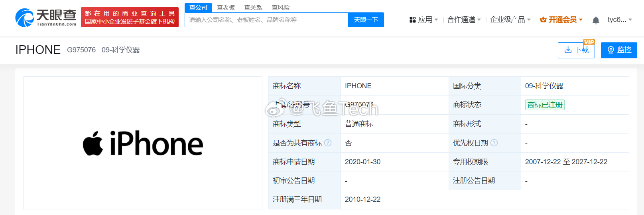The image size is (644, 215).
Task: Click the 09-科学仪器 header label
Action: 121,50
